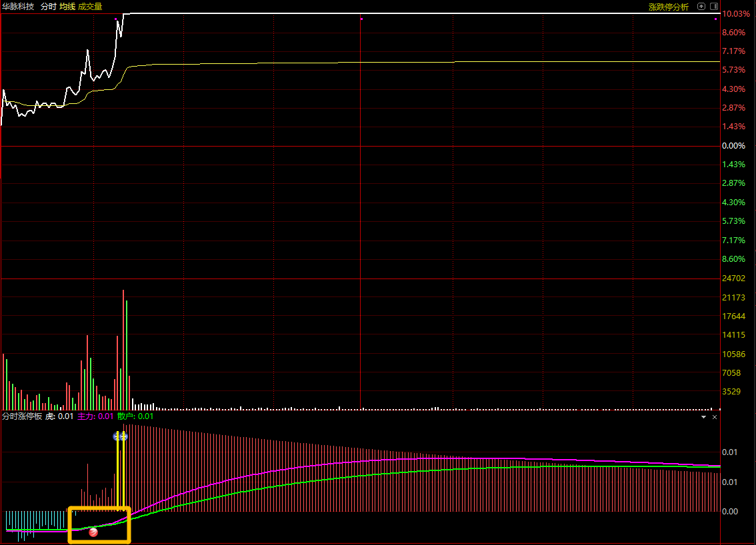Image resolution: width=756 pixels, height=545 pixels.
Task: Open the 涨跌停分析 analysis link
Action: (668, 7)
